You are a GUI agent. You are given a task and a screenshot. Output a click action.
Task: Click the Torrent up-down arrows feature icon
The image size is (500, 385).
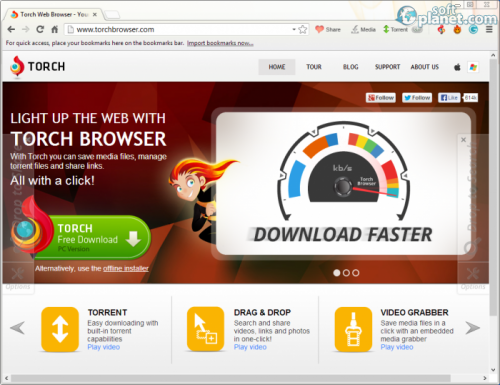coord(60,329)
